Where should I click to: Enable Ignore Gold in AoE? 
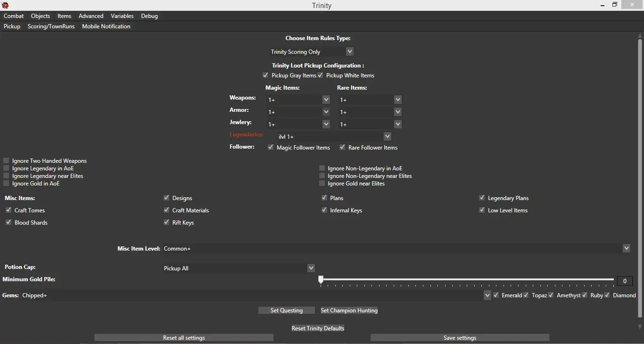pos(6,183)
